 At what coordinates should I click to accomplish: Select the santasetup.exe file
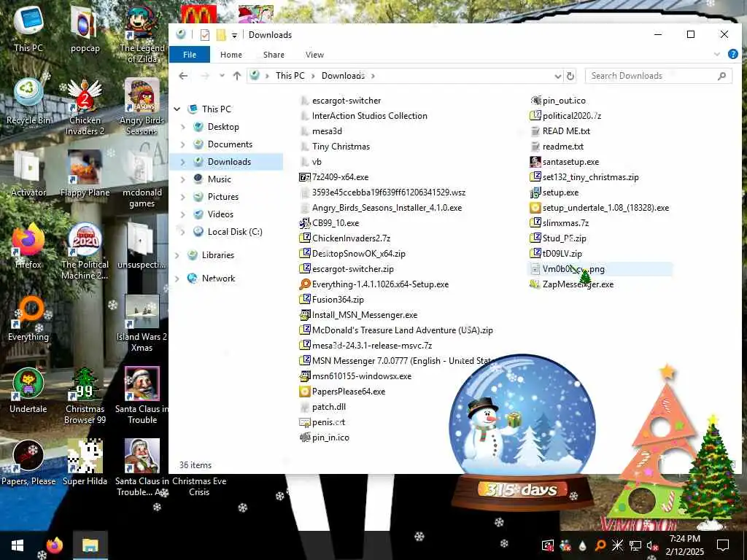565,162
